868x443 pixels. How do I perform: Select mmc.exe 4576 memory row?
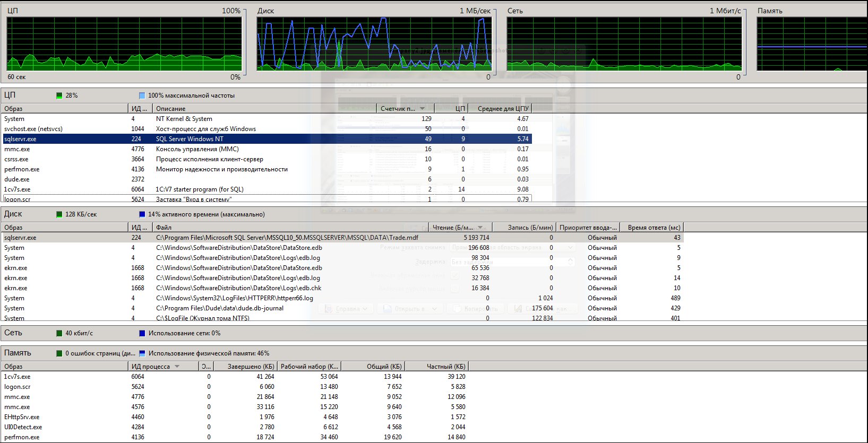pos(235,407)
